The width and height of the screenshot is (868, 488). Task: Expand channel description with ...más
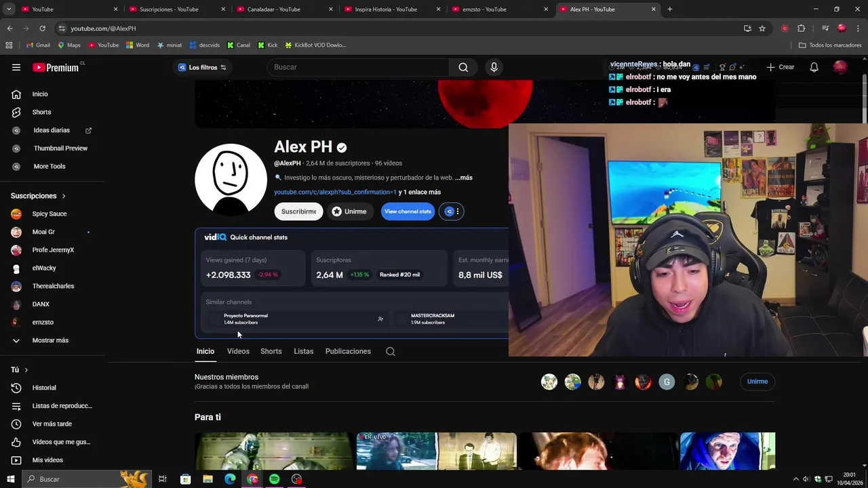pos(464,178)
